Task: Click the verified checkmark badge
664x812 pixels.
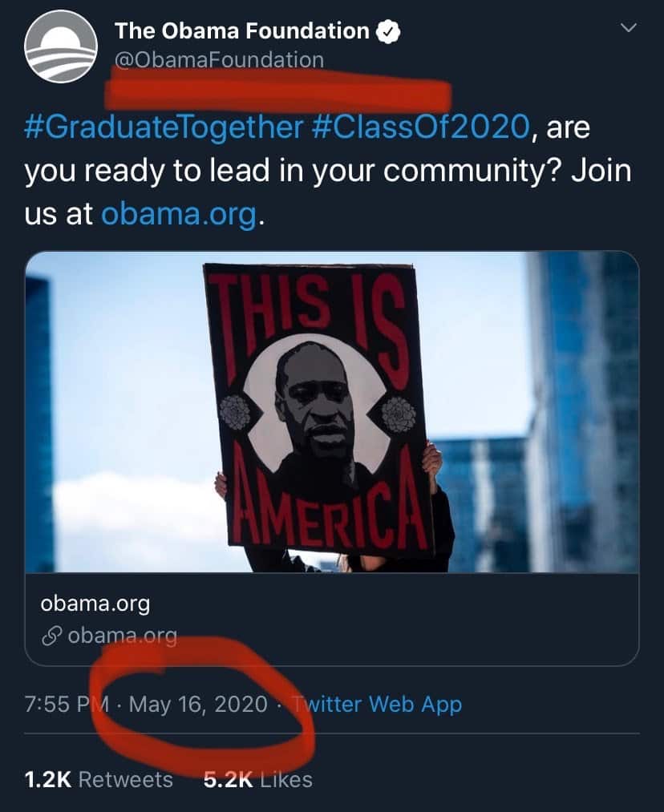Action: point(389,31)
